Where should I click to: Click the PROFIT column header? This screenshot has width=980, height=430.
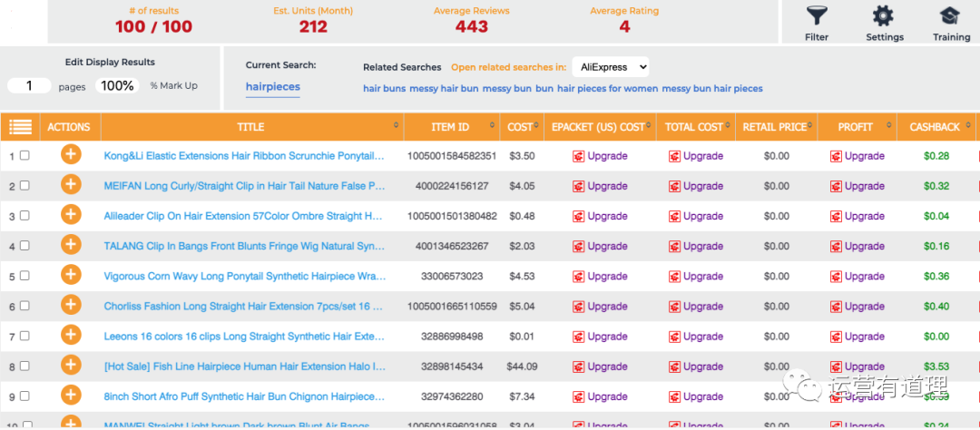(855, 127)
